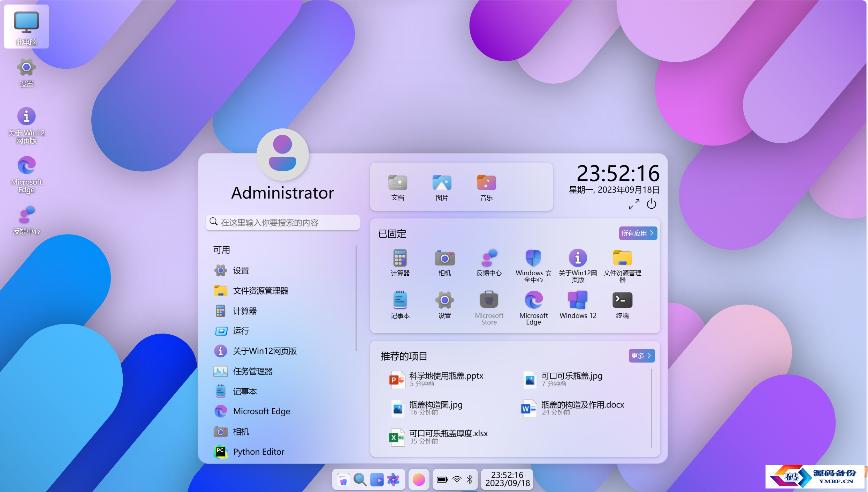Click the widgets taskbar icon

(376, 480)
